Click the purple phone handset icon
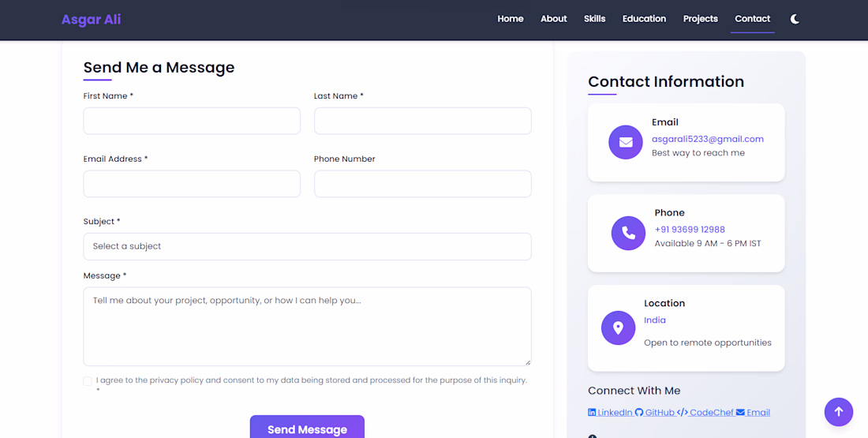This screenshot has width=868, height=438. point(628,233)
